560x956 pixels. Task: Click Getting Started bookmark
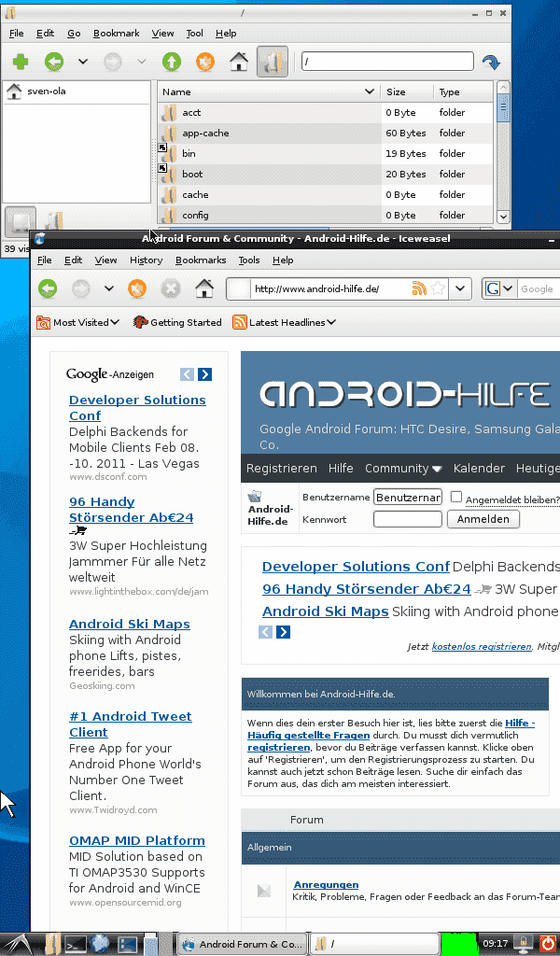pyautogui.click(x=177, y=322)
